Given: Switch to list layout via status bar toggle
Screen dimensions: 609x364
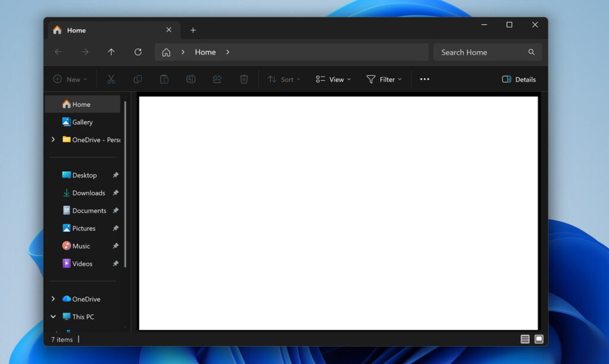Looking at the screenshot, I should (525, 338).
